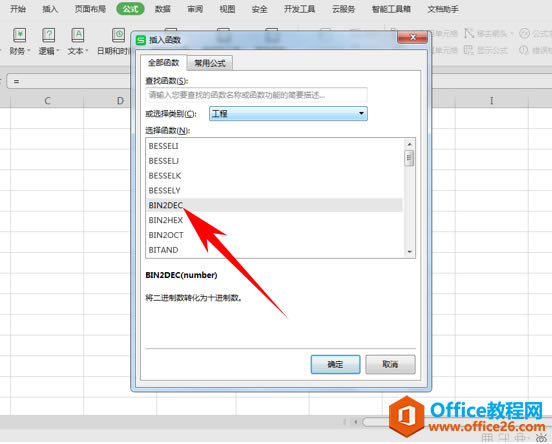Screen dimensions: 552x444
Task: Click the function list scrollbar thumb
Action: click(409, 158)
